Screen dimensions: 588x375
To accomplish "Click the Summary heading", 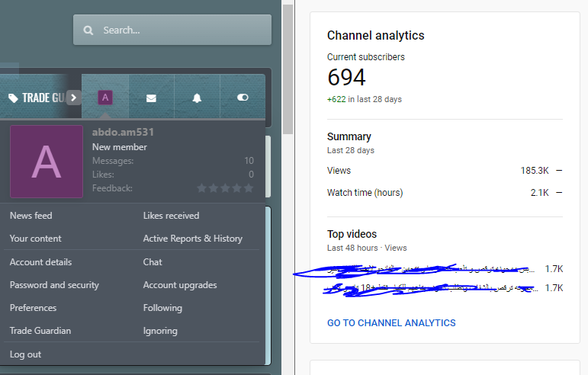I will point(349,136).
